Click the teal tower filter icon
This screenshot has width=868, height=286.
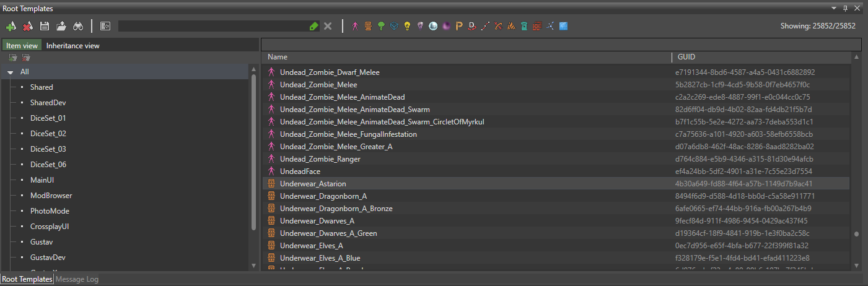[x=524, y=26]
